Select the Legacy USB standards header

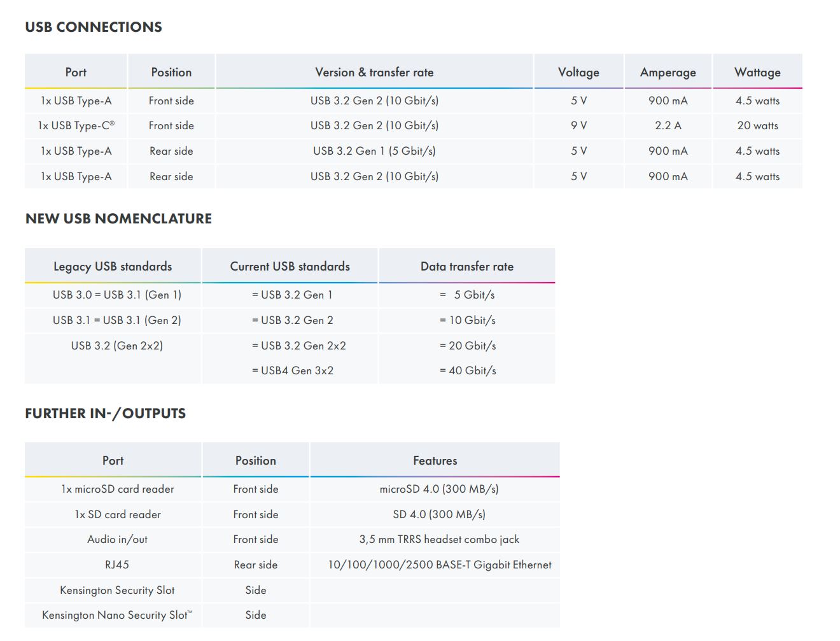click(x=113, y=266)
